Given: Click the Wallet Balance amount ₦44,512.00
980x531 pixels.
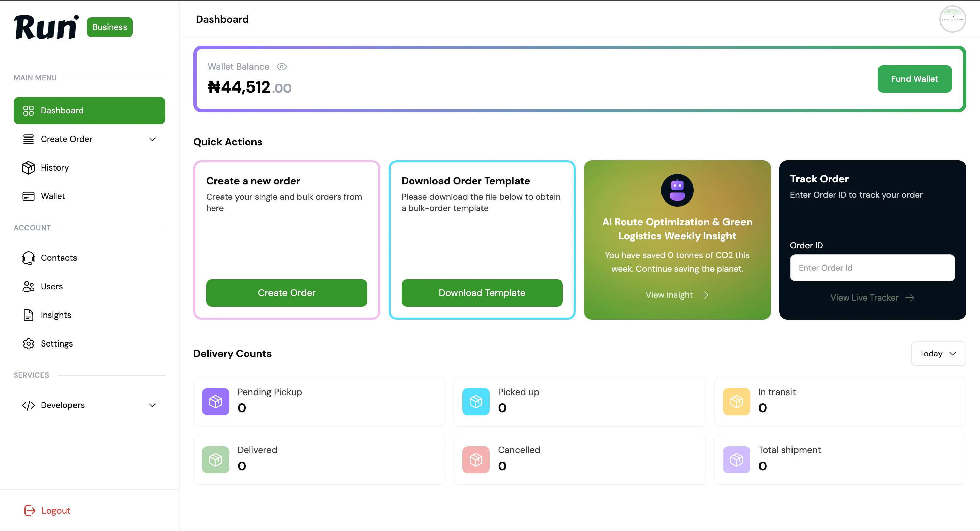Looking at the screenshot, I should coord(249,87).
